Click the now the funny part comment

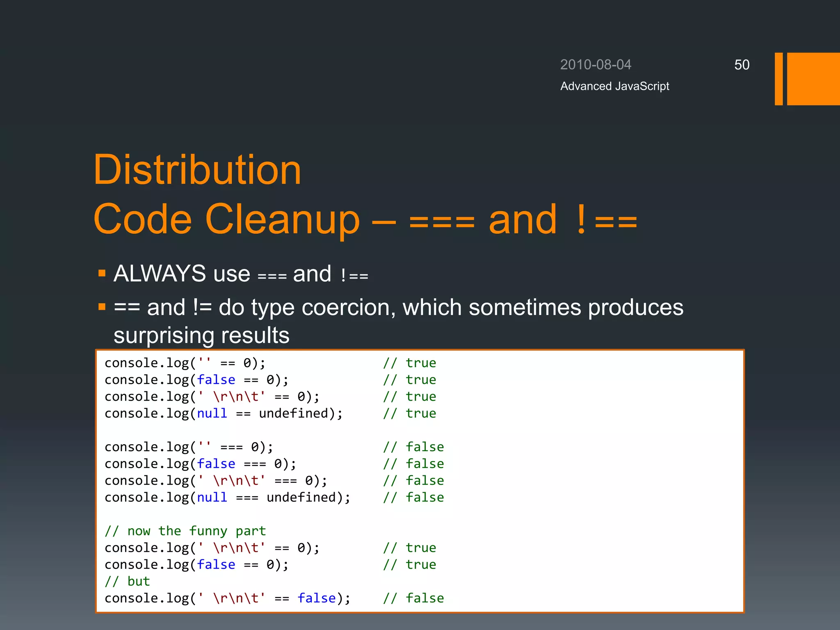click(185, 531)
